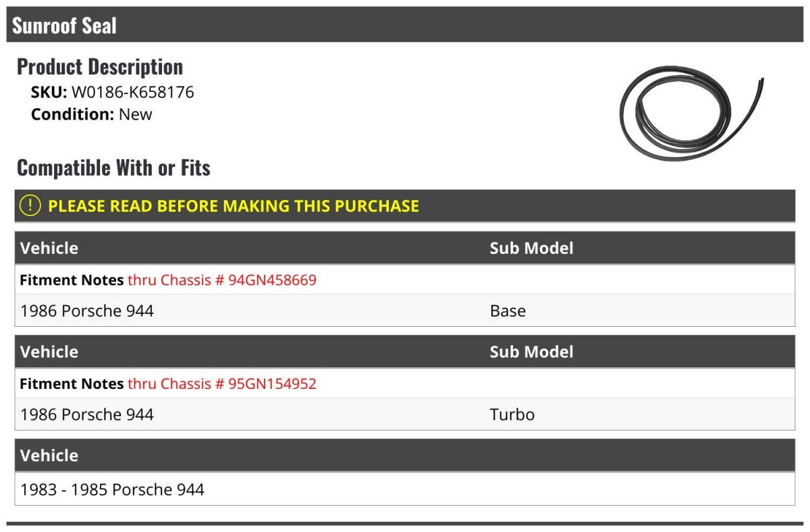The height and width of the screenshot is (532, 810).
Task: Click the Compatible With or Fits heading
Action: [x=113, y=167]
